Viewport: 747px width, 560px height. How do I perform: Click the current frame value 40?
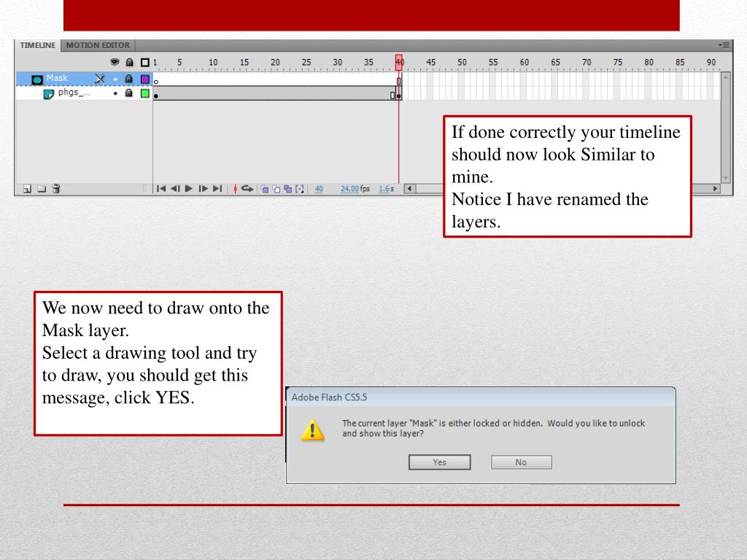[x=319, y=189]
